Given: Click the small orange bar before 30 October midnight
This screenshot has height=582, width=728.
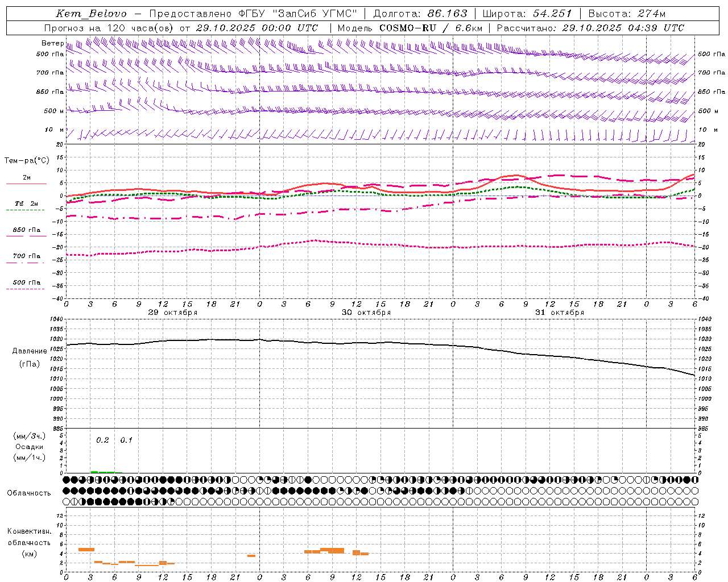Looking at the screenshot, I should click(x=251, y=555).
